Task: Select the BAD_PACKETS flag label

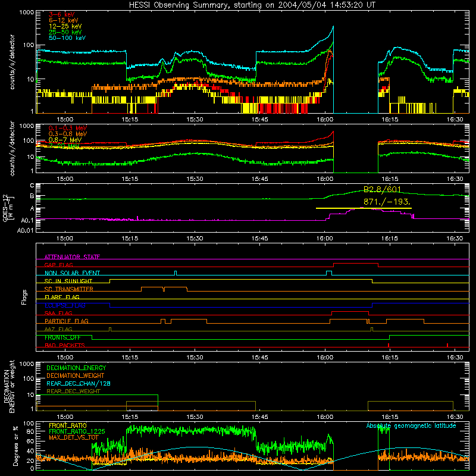Action: pos(65,346)
